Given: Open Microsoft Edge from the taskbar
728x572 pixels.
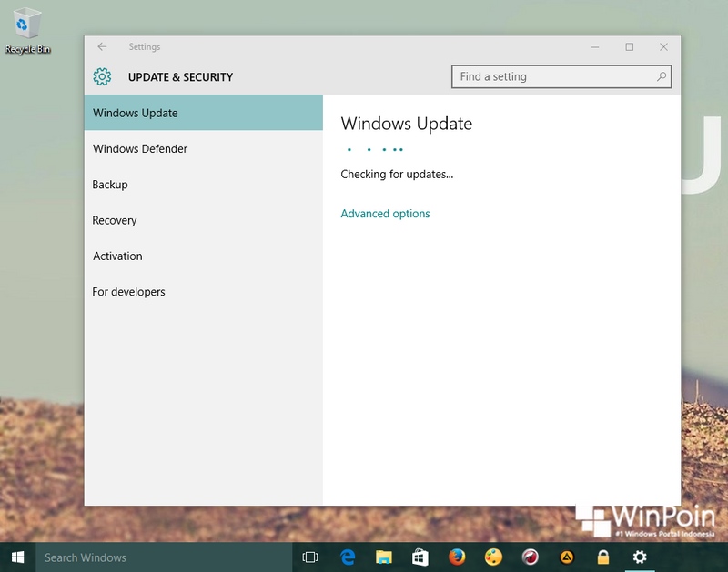Looking at the screenshot, I should pos(349,557).
